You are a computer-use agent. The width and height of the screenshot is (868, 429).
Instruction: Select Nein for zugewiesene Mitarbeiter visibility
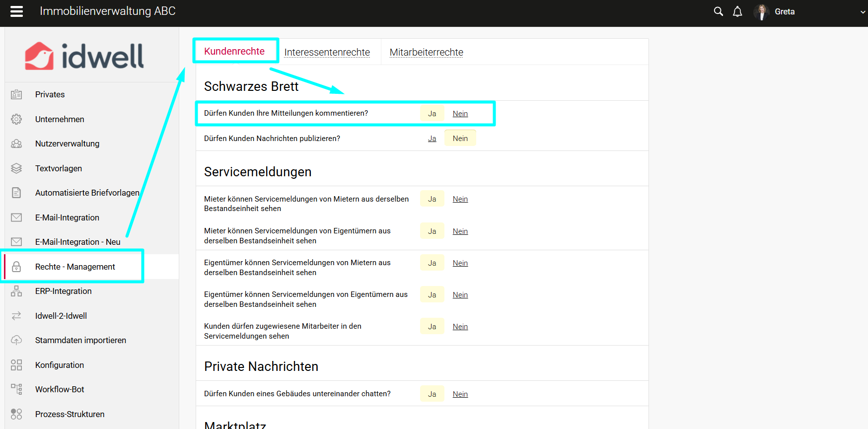click(460, 327)
